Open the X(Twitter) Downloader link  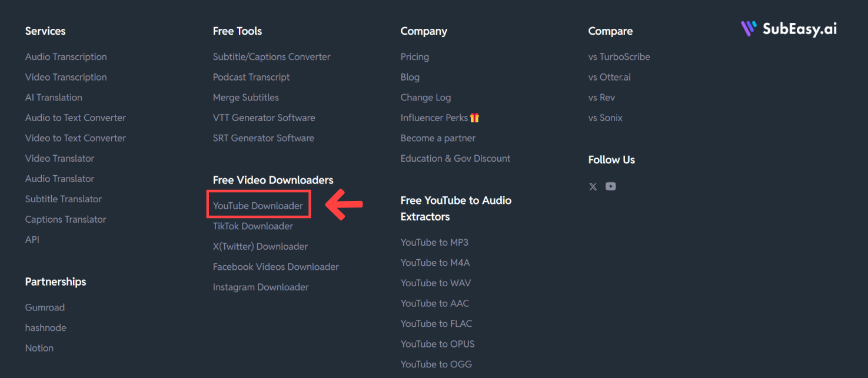[x=261, y=246]
